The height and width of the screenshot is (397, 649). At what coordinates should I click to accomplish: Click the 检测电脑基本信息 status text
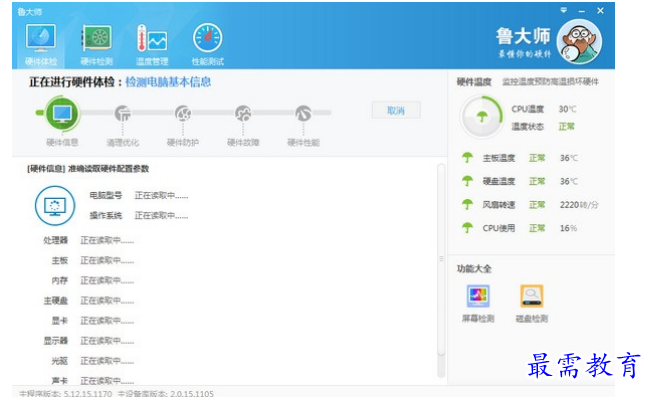[x=168, y=82]
